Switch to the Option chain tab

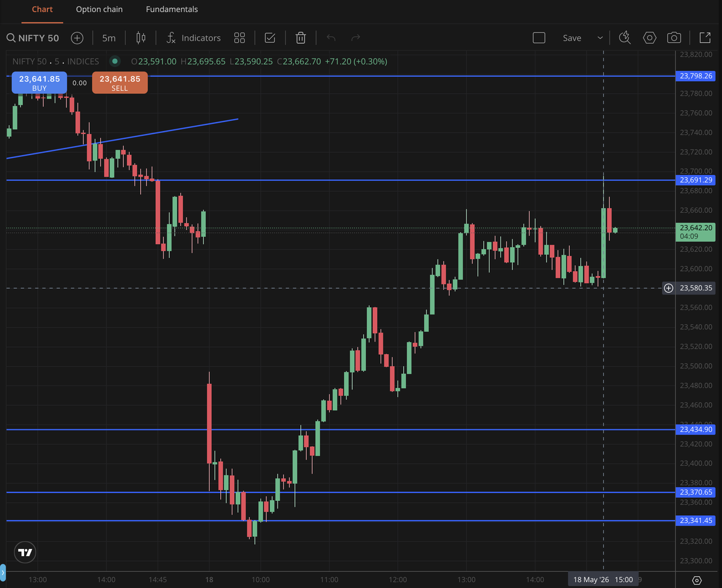point(99,9)
